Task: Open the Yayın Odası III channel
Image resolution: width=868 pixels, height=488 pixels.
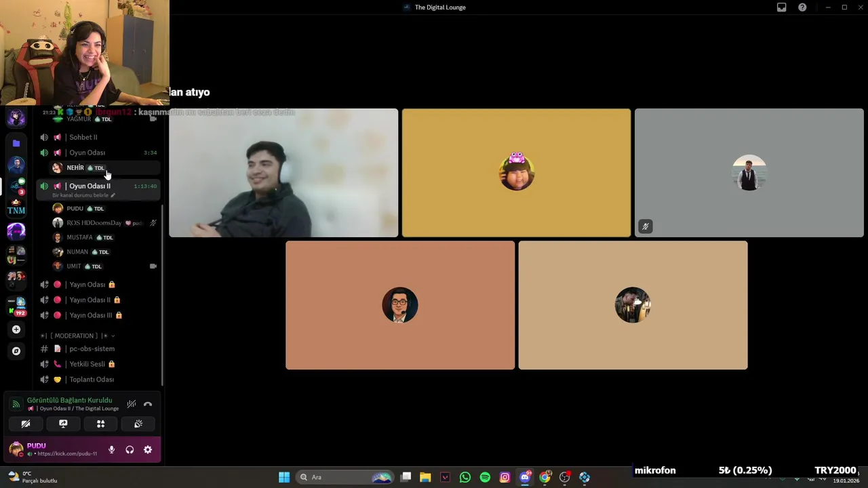Action: [x=100, y=315]
